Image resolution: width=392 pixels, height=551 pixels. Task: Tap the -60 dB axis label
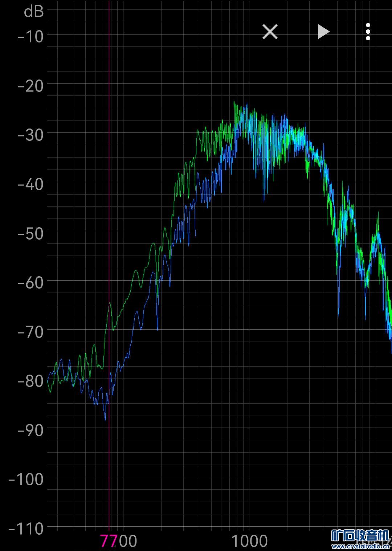pyautogui.click(x=30, y=282)
